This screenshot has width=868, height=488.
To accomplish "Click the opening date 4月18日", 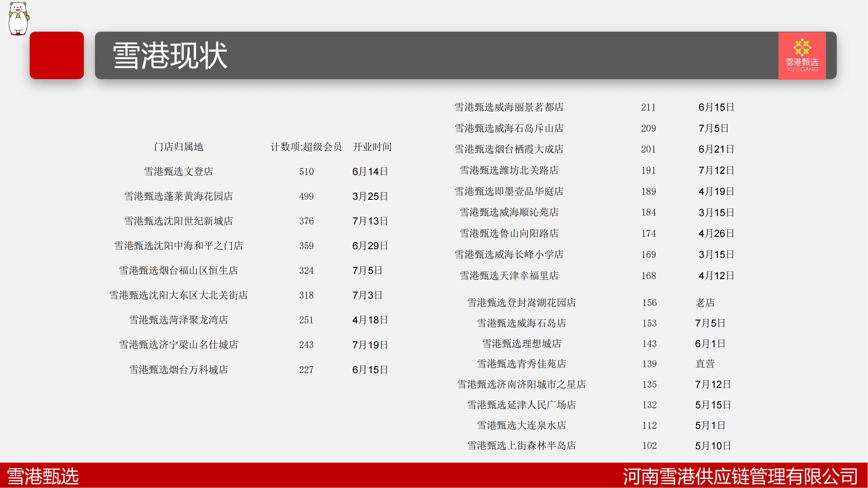I will pyautogui.click(x=370, y=319).
